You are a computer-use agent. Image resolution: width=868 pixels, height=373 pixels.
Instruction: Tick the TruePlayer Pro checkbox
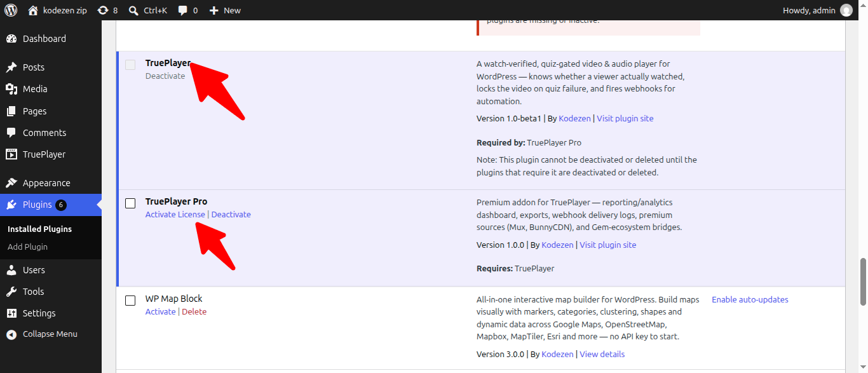click(130, 203)
